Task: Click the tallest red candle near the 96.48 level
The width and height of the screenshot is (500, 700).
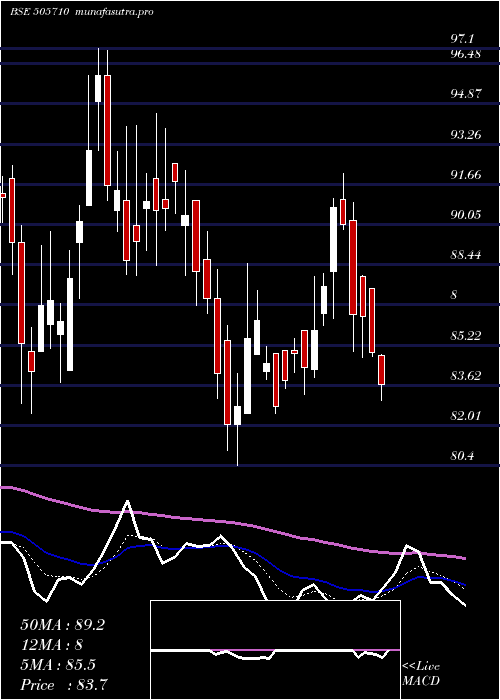Action: point(107,130)
